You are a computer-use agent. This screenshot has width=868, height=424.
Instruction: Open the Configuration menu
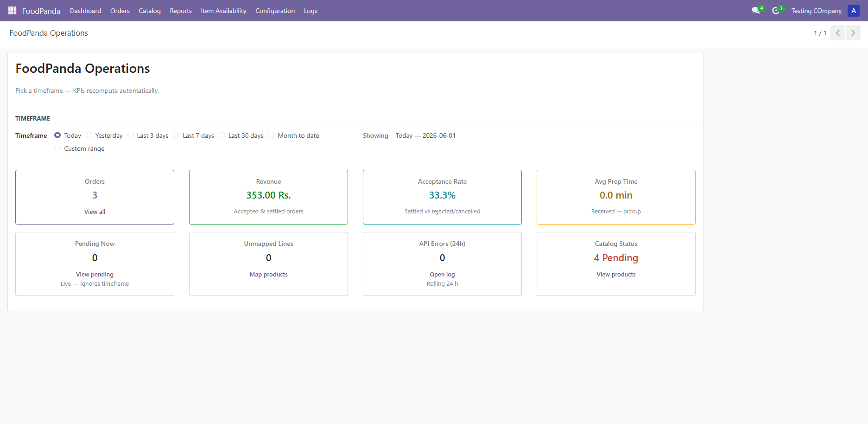click(275, 11)
